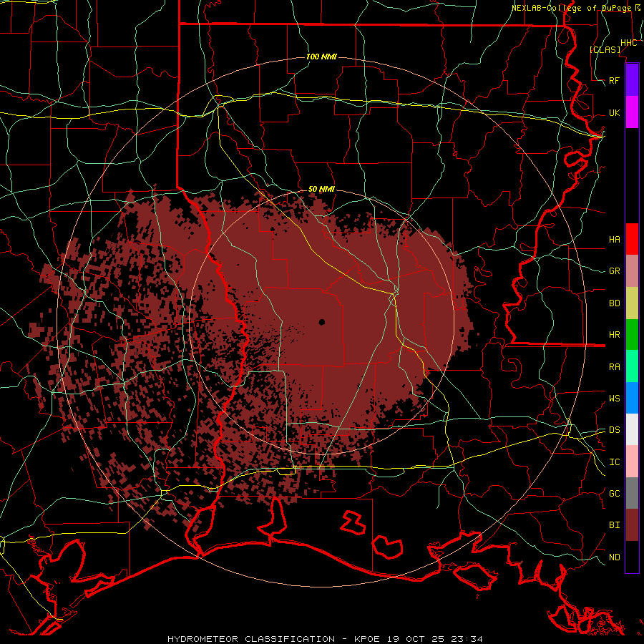Image resolution: width=644 pixels, height=644 pixels.
Task: Click the HA legend label
Action: (615, 239)
